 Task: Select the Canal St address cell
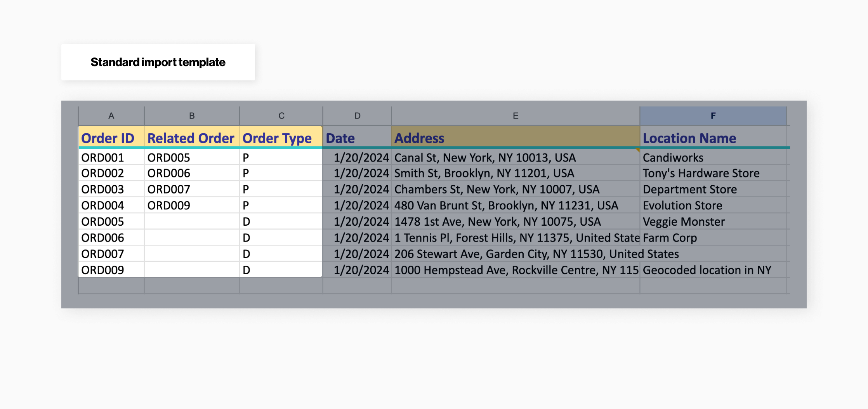click(x=485, y=157)
